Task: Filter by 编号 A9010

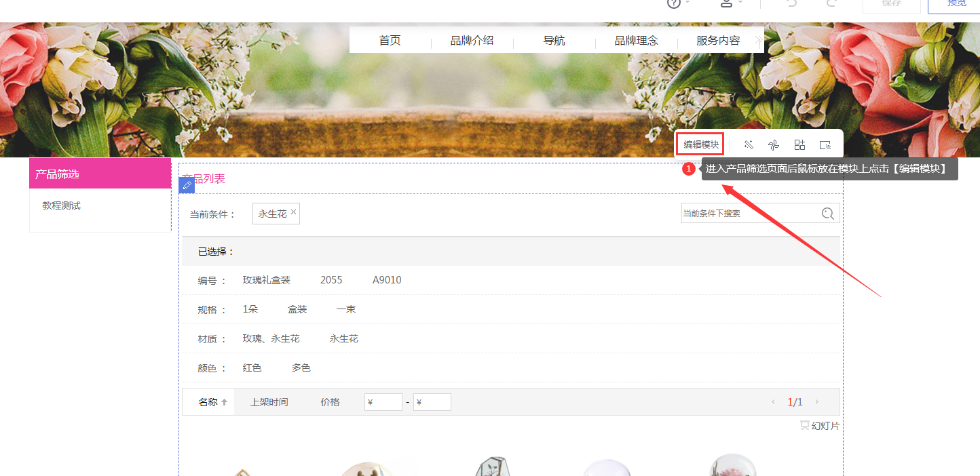Action: [x=387, y=280]
